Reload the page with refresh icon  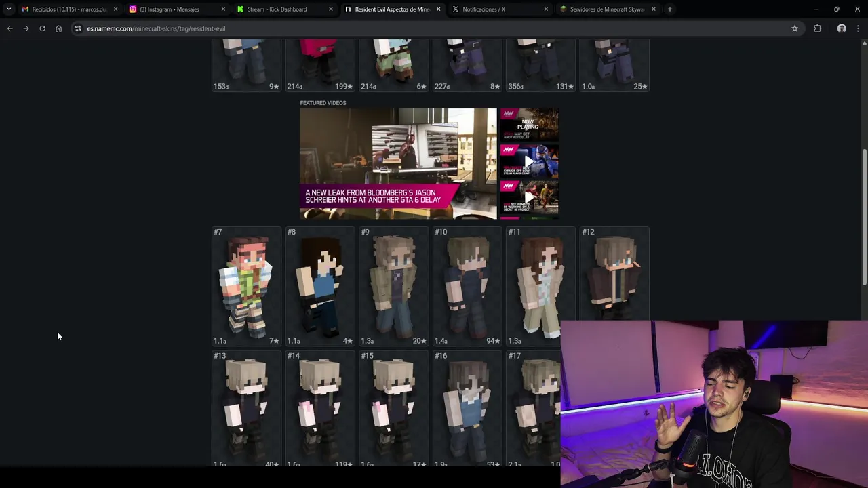click(42, 28)
